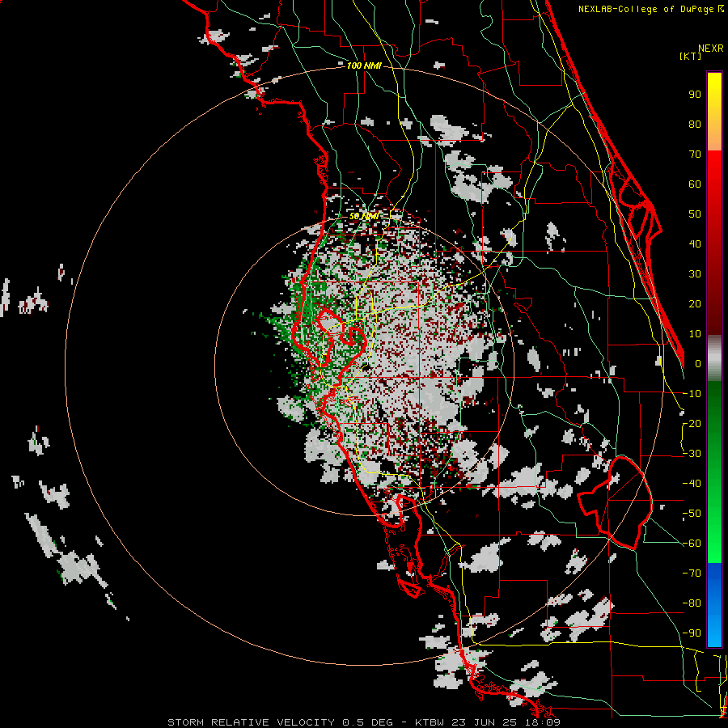Screen dimensions: 728x728
Task: Click the 20 value on the velocity scale
Action: (695, 303)
